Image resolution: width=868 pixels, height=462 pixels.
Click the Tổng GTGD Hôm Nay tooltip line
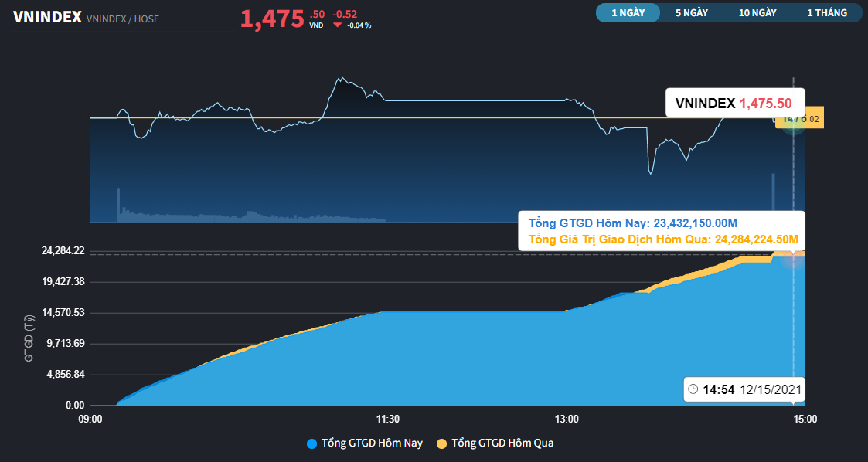pyautogui.click(x=633, y=223)
